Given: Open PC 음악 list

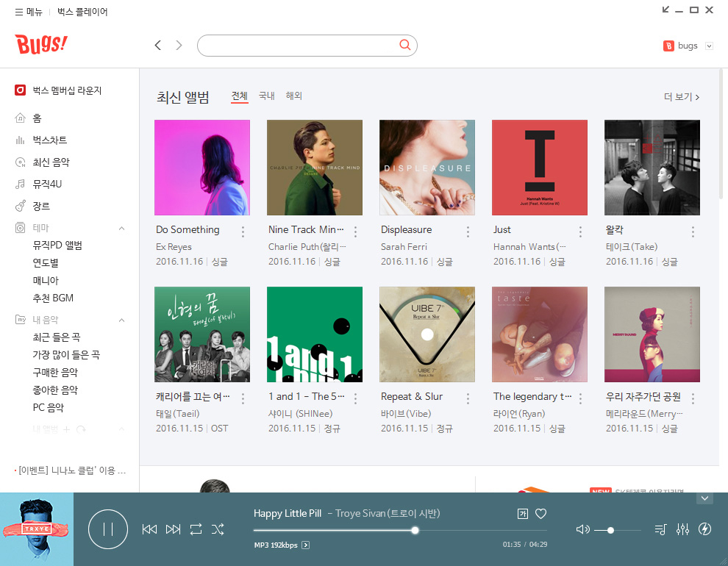Looking at the screenshot, I should coord(49,407).
